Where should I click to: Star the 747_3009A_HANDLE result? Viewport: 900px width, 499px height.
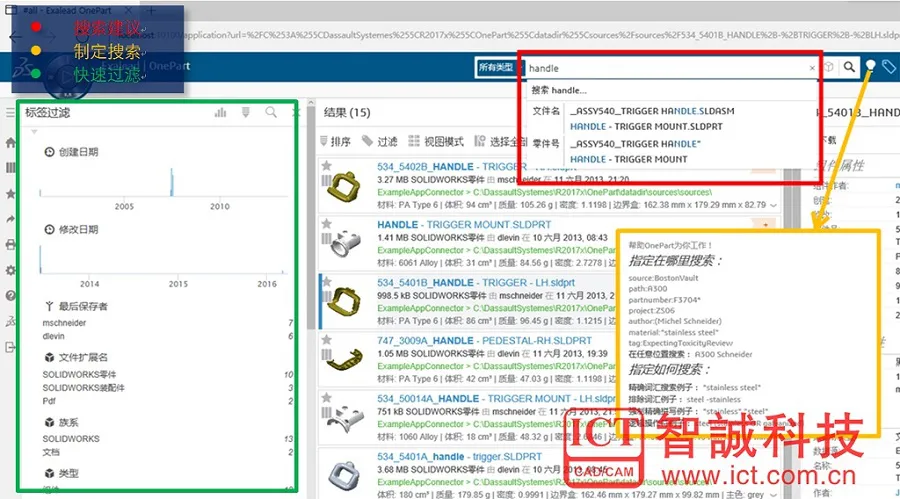(327, 340)
